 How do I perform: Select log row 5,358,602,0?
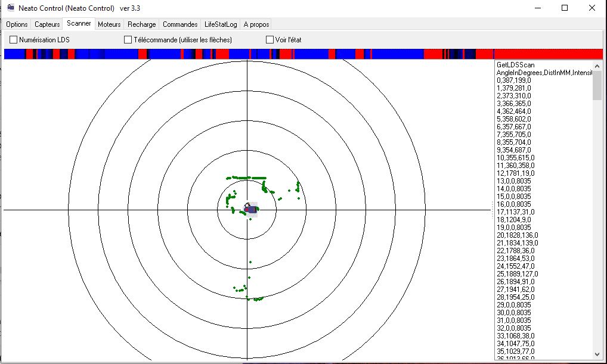coord(514,119)
